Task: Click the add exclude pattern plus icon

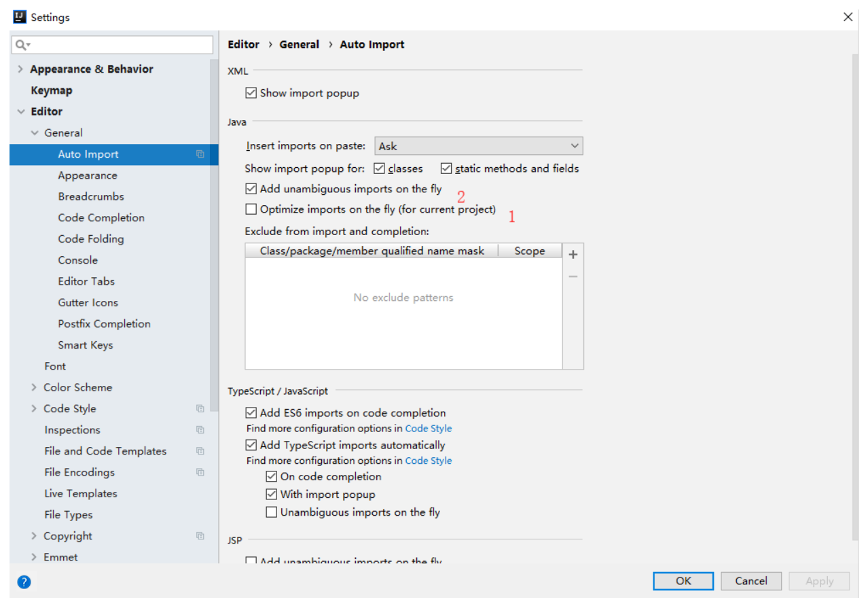Action: 573,254
